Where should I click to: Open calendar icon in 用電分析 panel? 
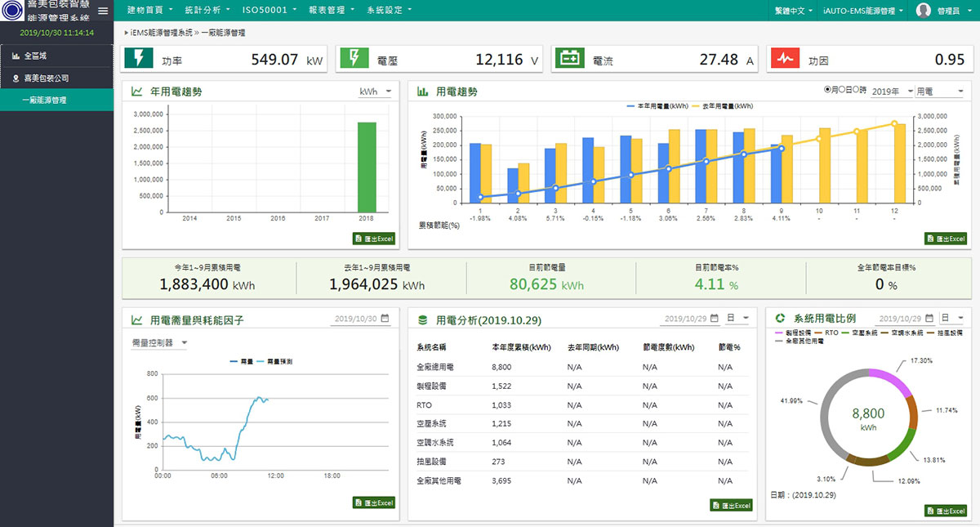[714, 319]
